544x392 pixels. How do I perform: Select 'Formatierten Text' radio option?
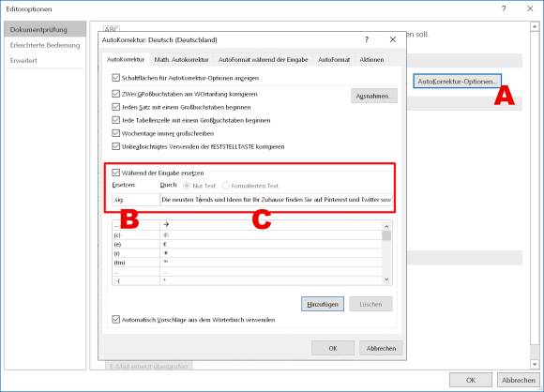[226, 186]
